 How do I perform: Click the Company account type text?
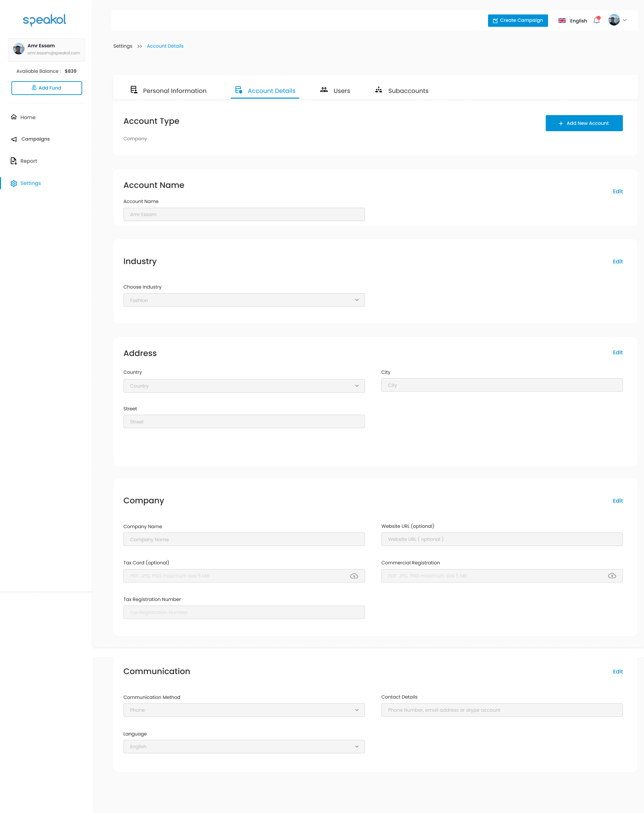tap(135, 139)
